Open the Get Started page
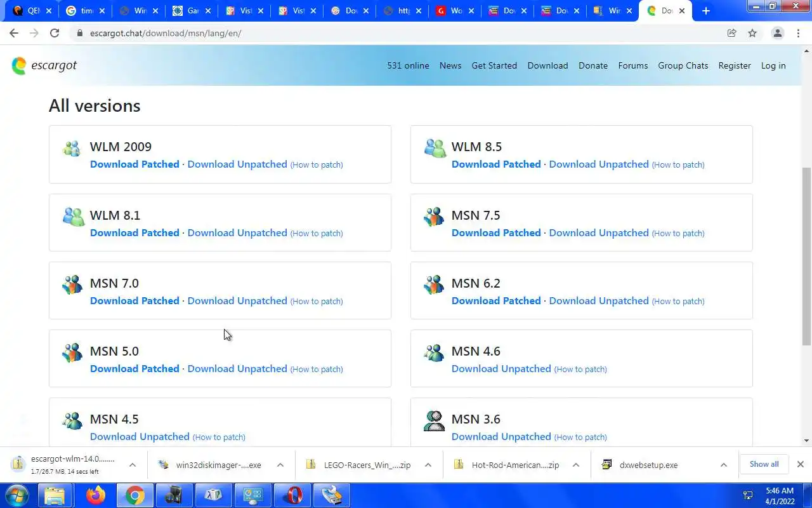 494,65
